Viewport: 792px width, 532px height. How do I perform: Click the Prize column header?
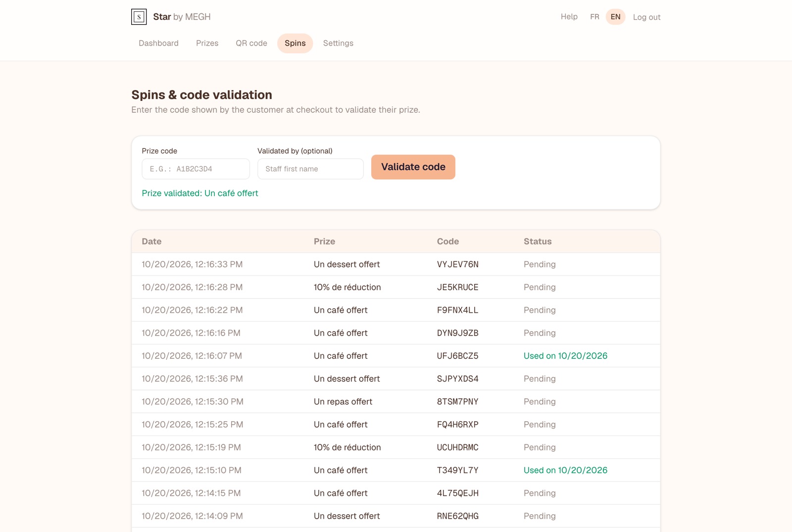[x=324, y=242]
